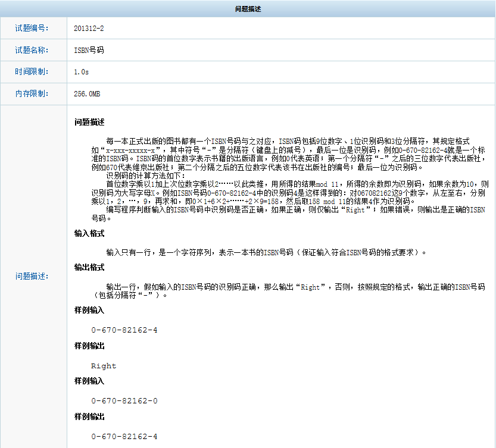
Task: Click the value 201312-2
Action: tap(89, 29)
